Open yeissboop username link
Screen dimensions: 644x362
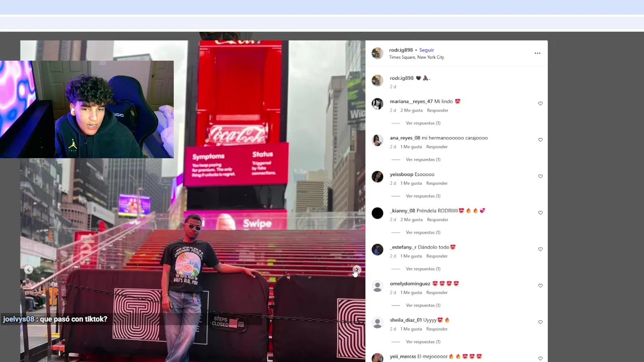[x=401, y=174]
